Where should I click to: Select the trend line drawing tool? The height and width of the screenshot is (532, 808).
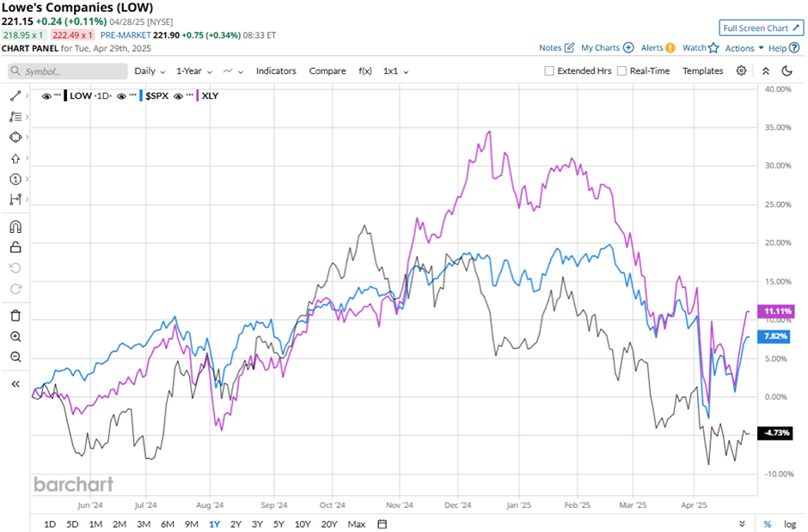(15, 95)
